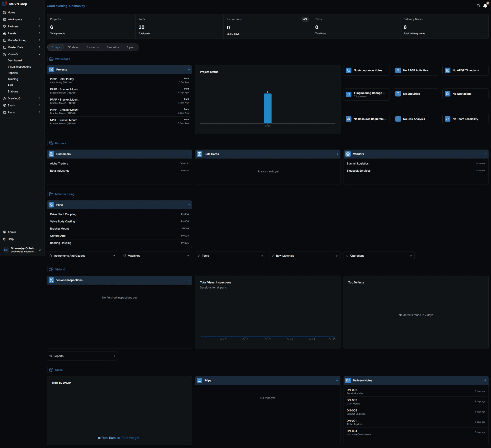Open the notifications bell icon

(485, 6)
